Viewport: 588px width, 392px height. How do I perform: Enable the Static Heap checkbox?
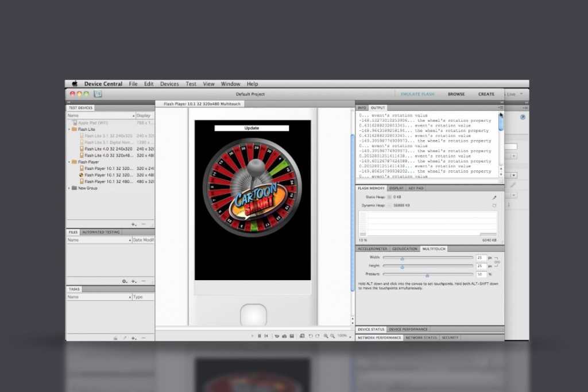point(389,197)
